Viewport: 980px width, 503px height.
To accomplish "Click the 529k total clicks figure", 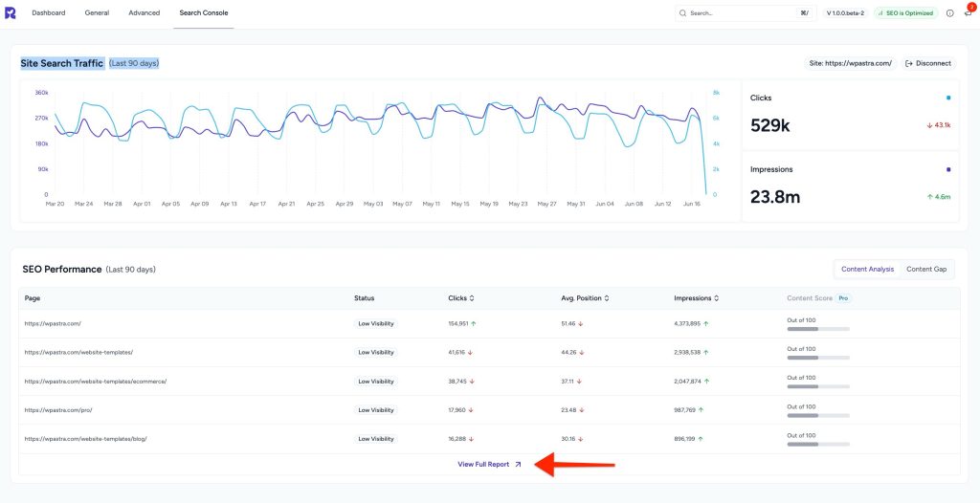I will coord(770,125).
